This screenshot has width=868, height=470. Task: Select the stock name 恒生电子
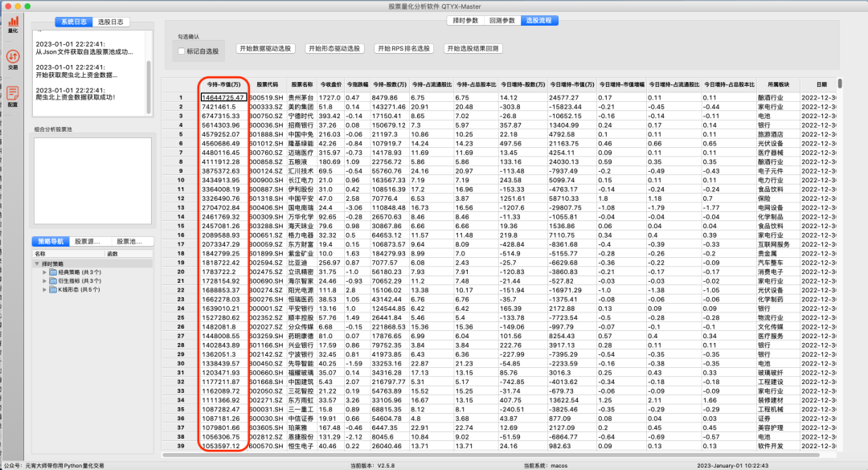click(301, 446)
